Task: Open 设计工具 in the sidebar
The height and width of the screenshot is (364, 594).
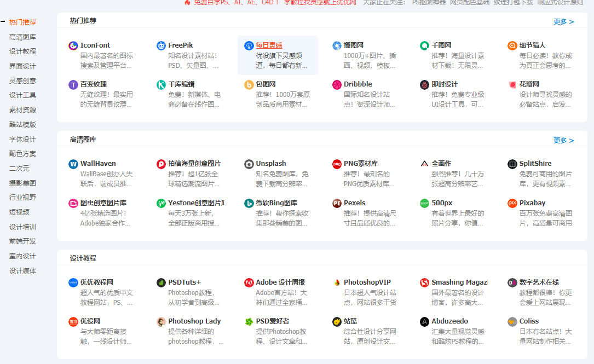Action: 22,95
